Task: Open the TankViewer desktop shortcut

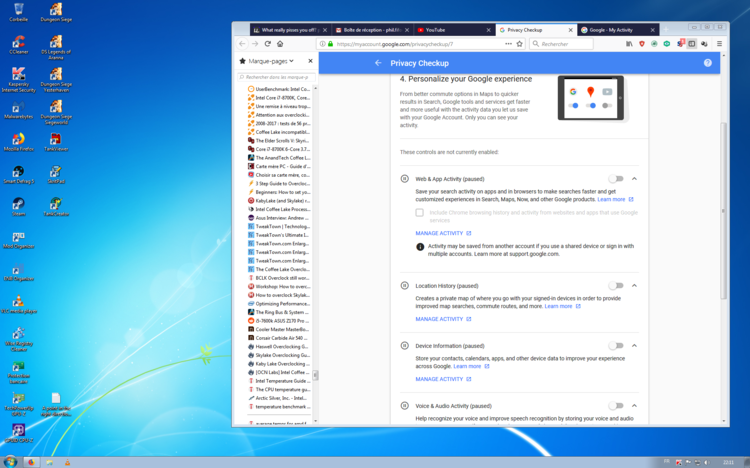Action: click(x=56, y=142)
